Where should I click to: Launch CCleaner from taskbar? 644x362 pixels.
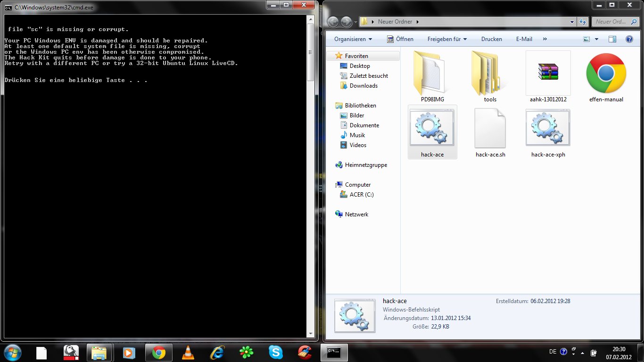305,353
